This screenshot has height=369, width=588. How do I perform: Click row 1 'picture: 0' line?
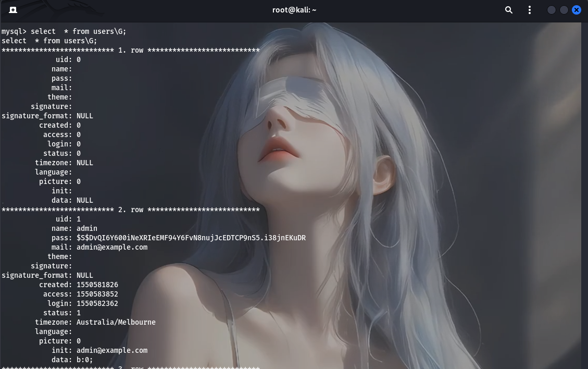click(59, 182)
